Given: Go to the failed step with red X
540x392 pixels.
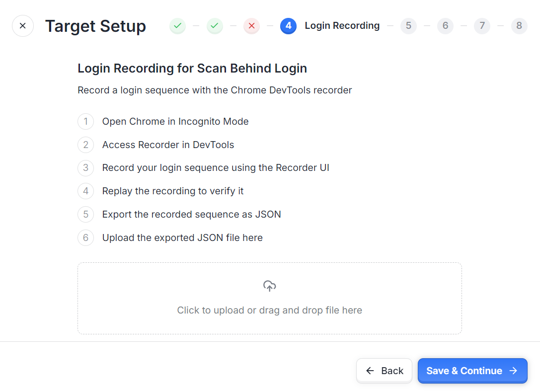Looking at the screenshot, I should click(x=252, y=26).
